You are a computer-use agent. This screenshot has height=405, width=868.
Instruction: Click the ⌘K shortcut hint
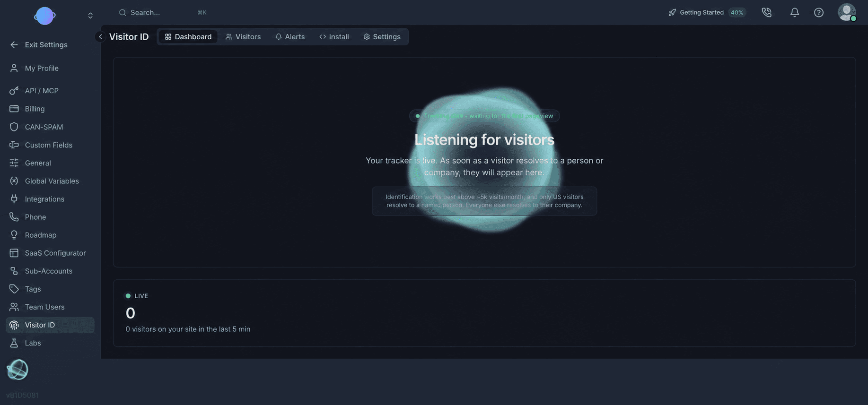click(x=202, y=13)
